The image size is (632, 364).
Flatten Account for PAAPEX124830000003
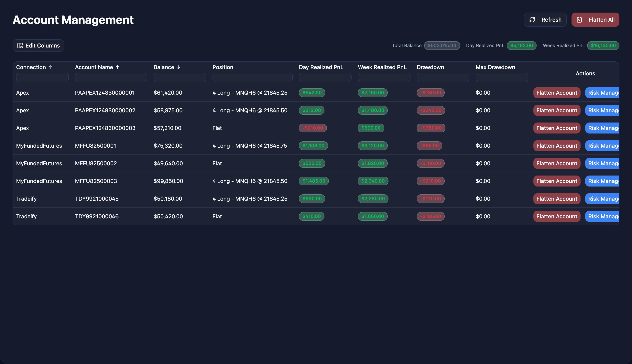coord(557,128)
